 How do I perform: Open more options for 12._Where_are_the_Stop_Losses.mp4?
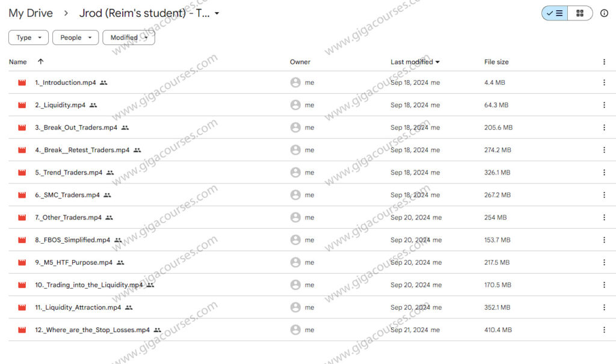pyautogui.click(x=604, y=330)
